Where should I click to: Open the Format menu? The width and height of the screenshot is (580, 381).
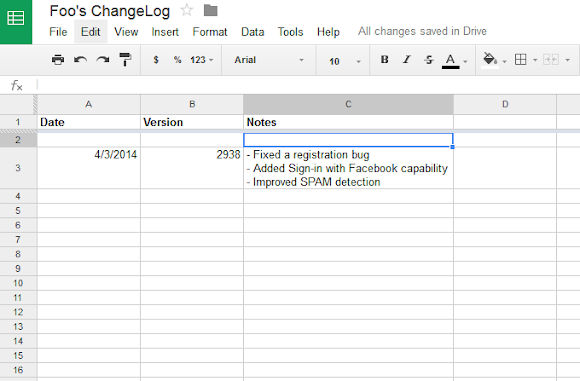(210, 32)
